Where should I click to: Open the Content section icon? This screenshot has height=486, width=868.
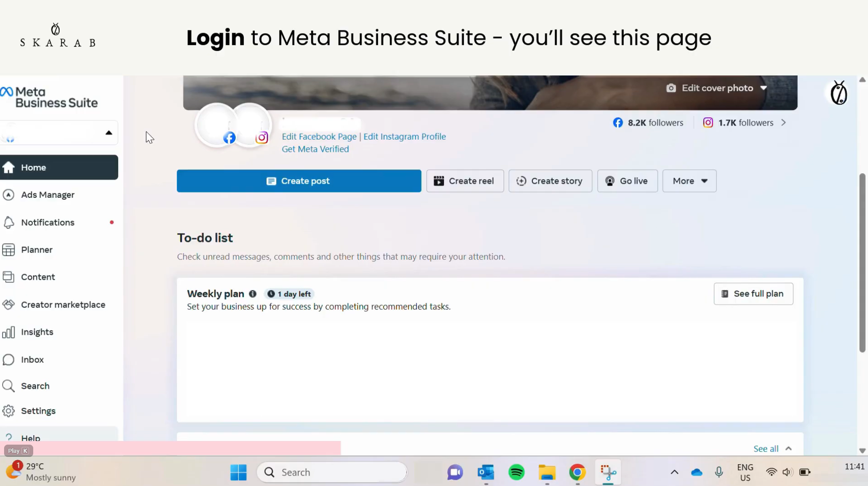pos(8,277)
